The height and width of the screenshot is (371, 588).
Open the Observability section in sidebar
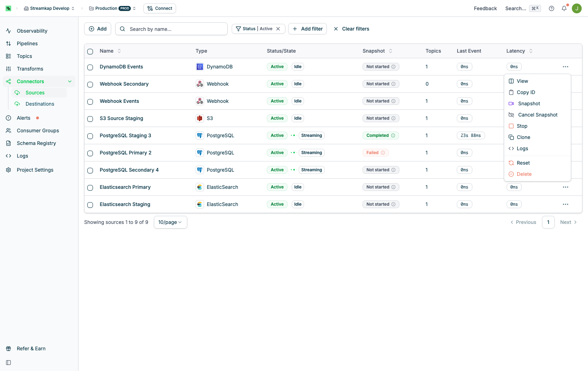point(32,31)
